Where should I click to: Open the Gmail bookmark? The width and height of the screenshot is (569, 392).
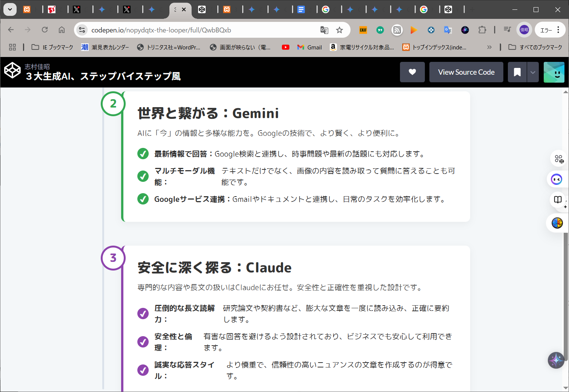pos(309,47)
